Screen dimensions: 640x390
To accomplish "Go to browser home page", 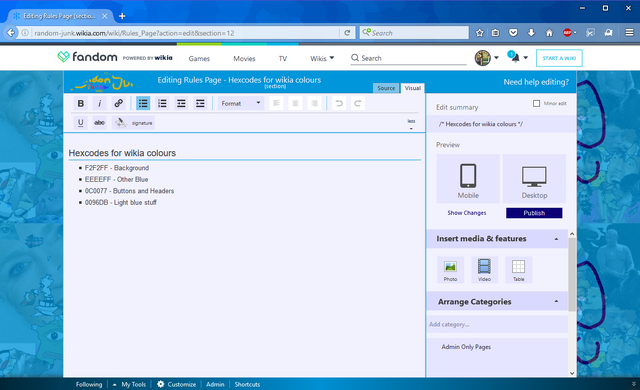I will point(549,33).
